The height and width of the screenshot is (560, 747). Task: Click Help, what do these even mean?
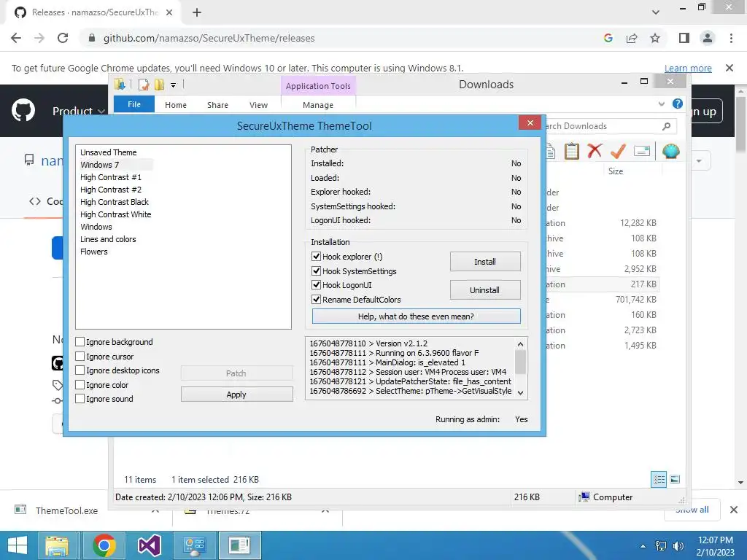(416, 316)
